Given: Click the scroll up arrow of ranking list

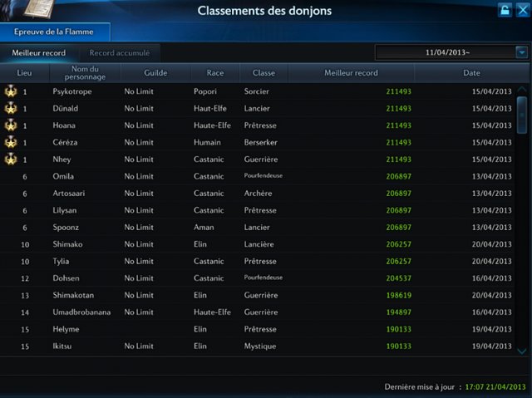Looking at the screenshot, I should tap(522, 90).
